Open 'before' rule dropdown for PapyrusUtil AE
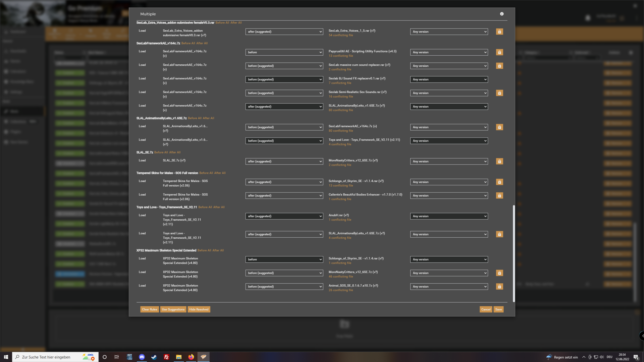 point(284,52)
